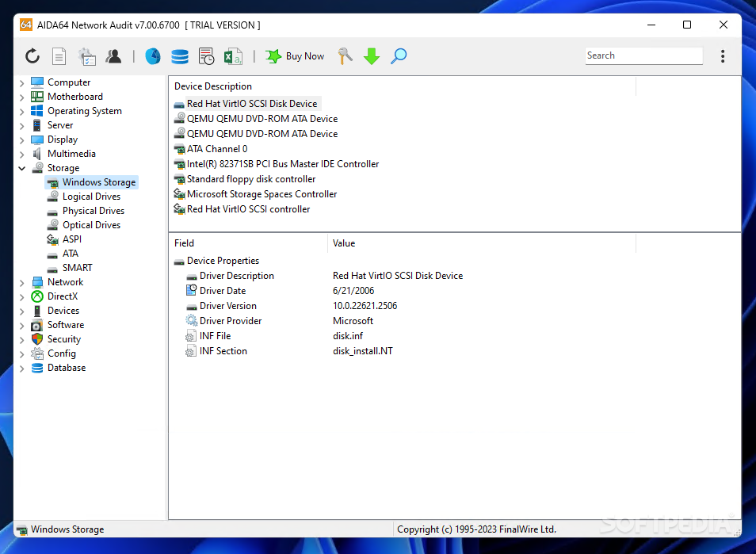Click the Config icon in tree
756x554 pixels.
click(x=37, y=353)
